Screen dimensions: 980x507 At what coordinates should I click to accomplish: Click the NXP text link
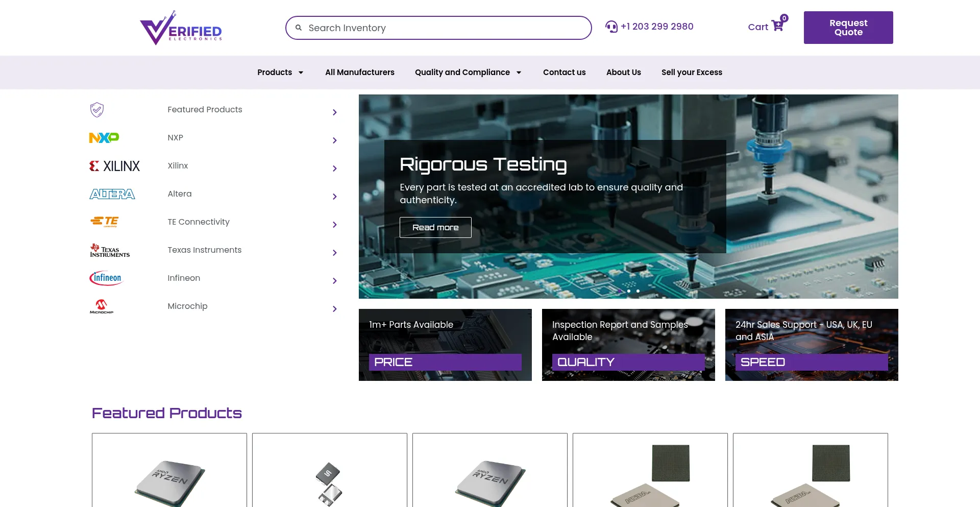[175, 138]
